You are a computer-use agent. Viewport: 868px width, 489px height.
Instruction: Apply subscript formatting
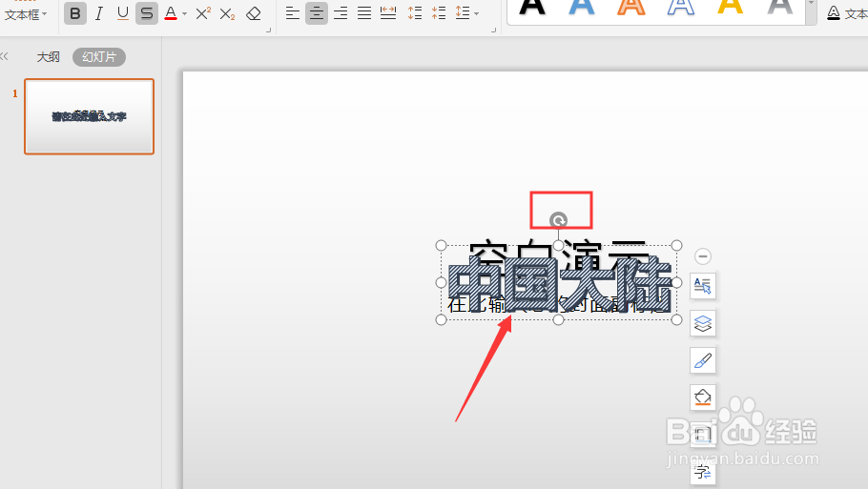(227, 13)
